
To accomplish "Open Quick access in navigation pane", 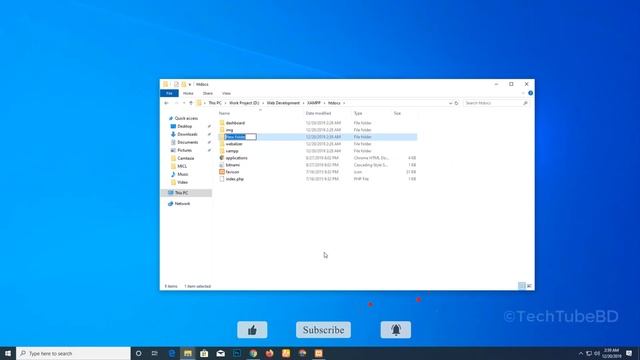I will click(x=186, y=118).
